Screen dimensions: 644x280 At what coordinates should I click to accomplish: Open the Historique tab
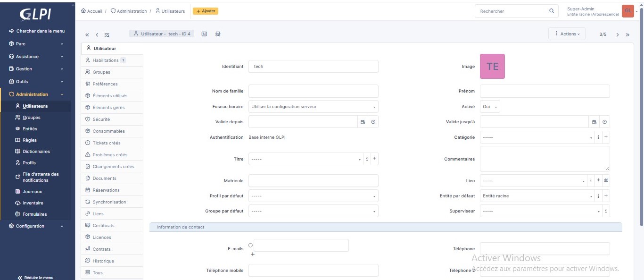[112, 261]
